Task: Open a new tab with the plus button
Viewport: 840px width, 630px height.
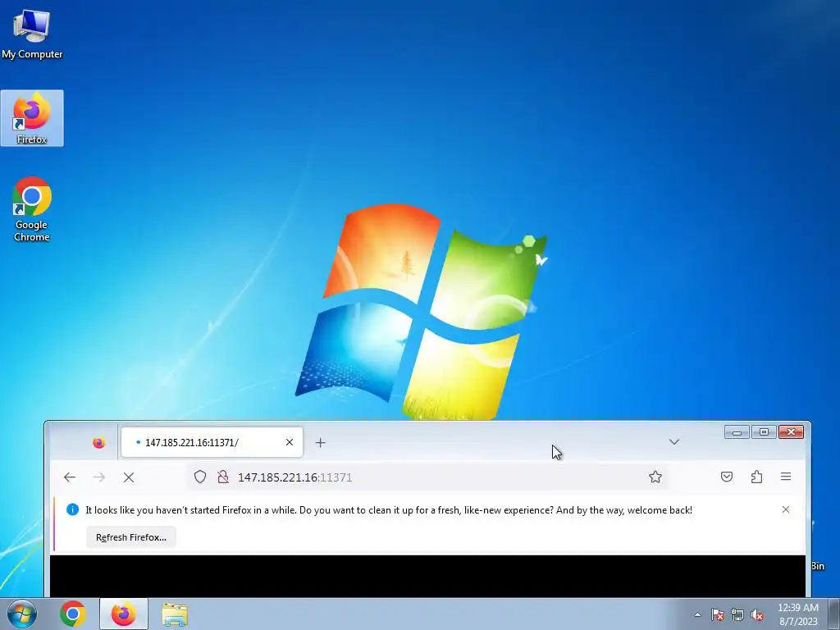Action: [321, 442]
